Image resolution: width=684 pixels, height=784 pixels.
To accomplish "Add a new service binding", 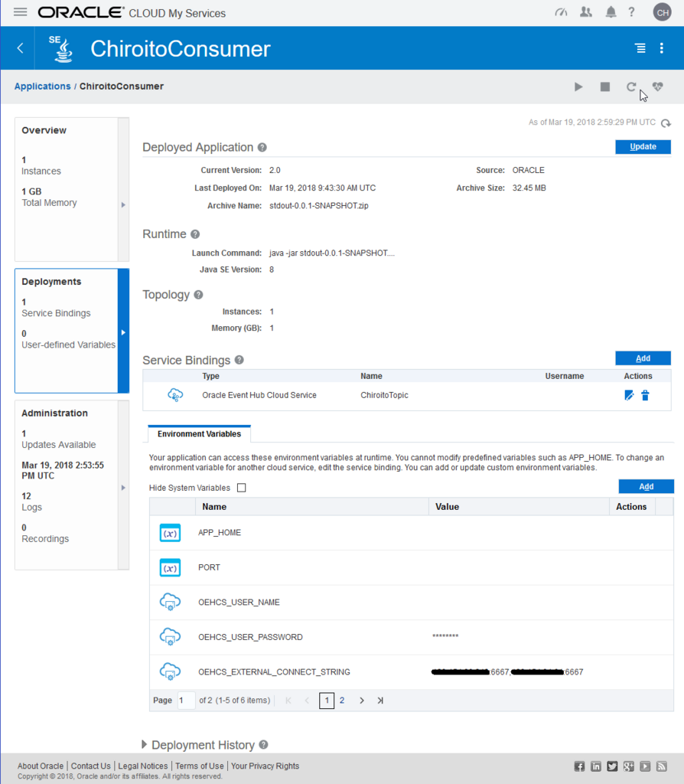I will coord(643,358).
